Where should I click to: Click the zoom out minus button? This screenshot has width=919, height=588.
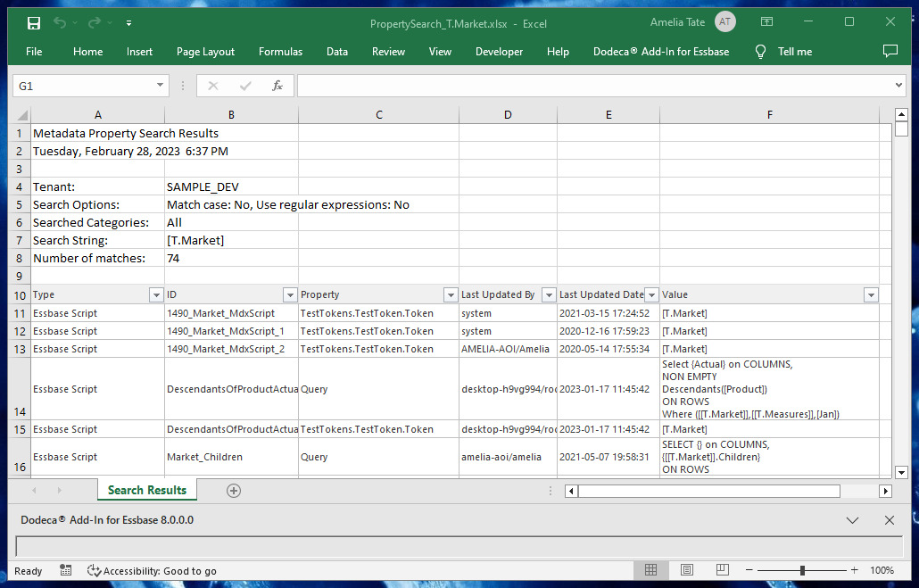[x=749, y=570]
